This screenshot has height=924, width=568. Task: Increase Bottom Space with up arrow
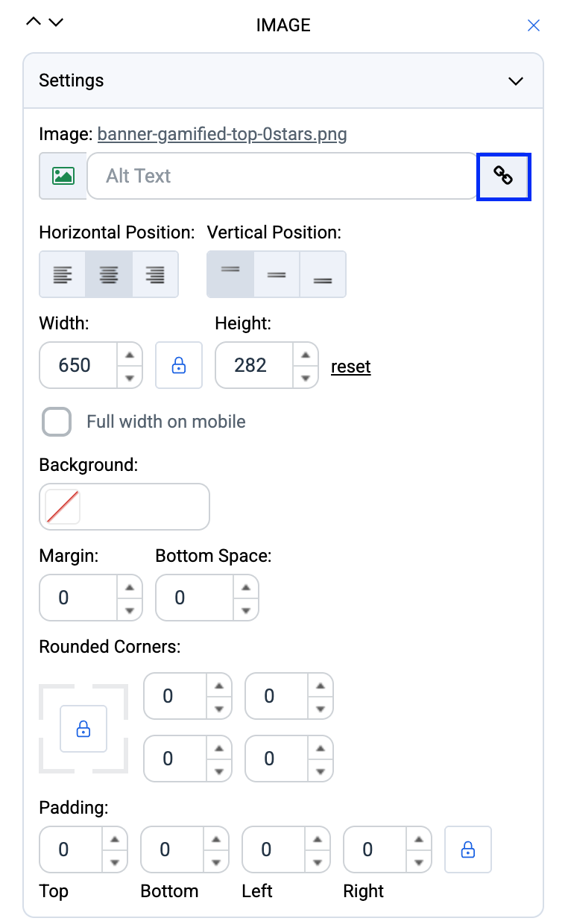(x=246, y=586)
